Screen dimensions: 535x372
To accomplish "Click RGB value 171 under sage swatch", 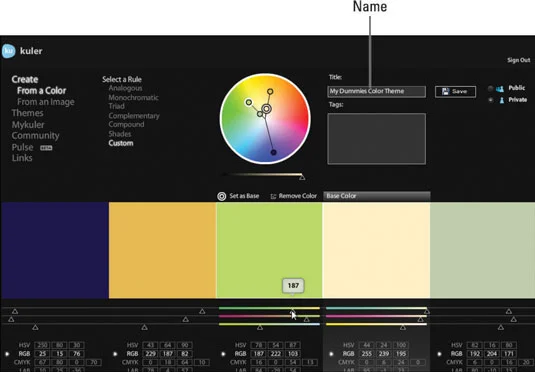I will pos(509,354).
